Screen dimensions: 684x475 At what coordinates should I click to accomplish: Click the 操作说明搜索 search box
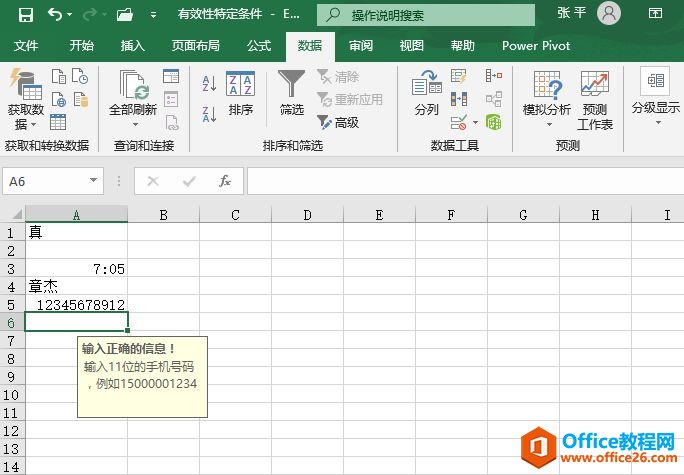[426, 15]
